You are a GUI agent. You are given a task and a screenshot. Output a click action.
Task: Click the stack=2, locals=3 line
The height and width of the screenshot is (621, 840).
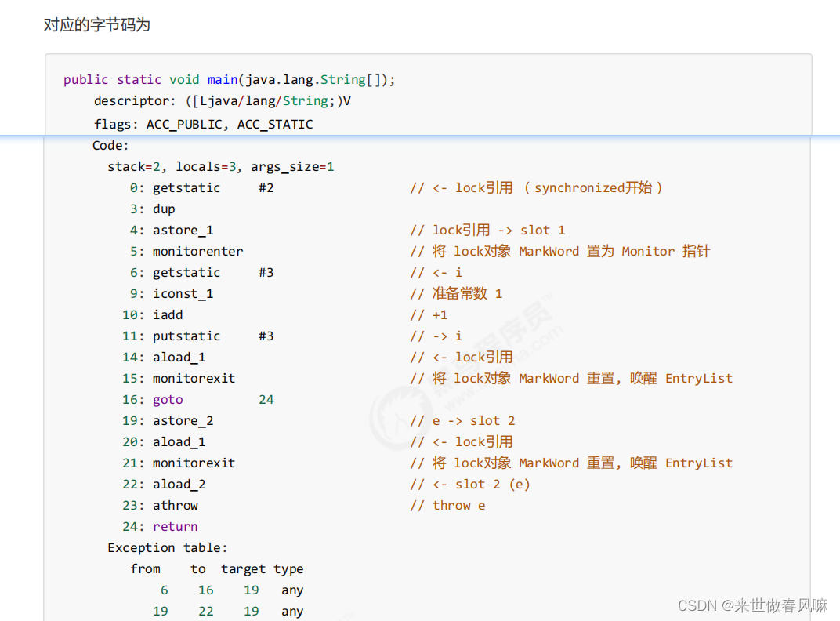220,167
